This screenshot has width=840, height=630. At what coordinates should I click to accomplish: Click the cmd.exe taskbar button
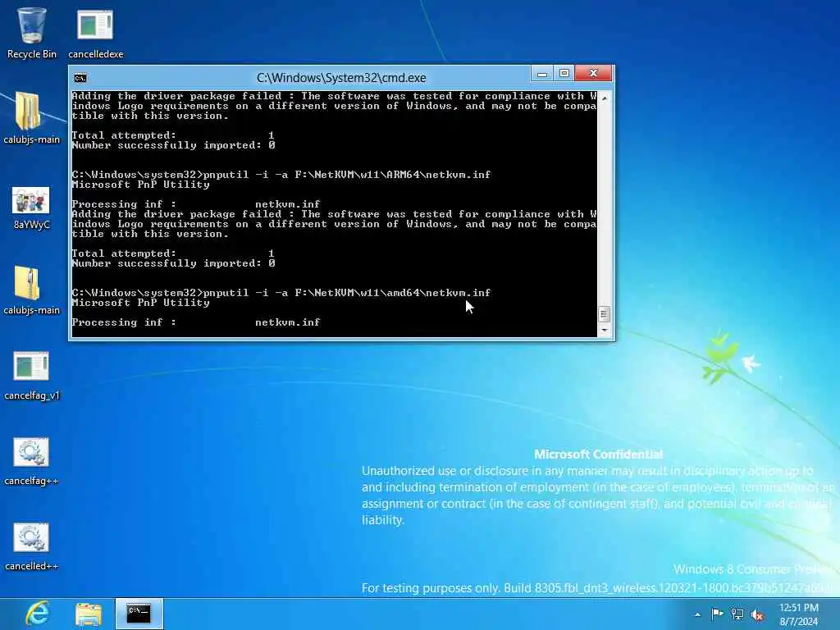[139, 614]
